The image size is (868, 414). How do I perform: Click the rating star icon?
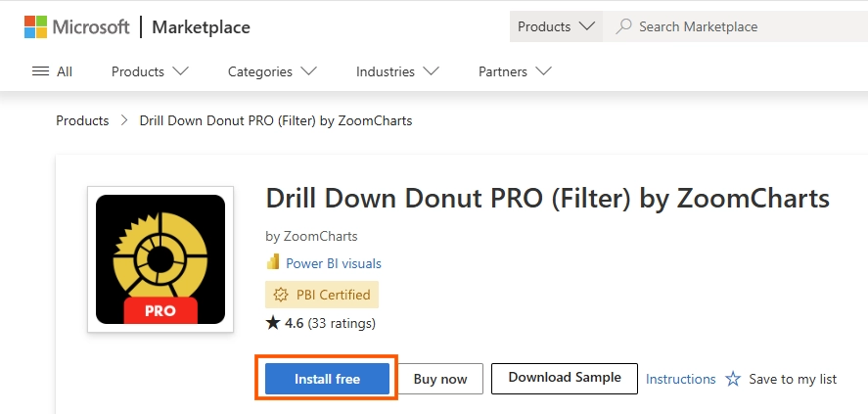click(x=273, y=323)
